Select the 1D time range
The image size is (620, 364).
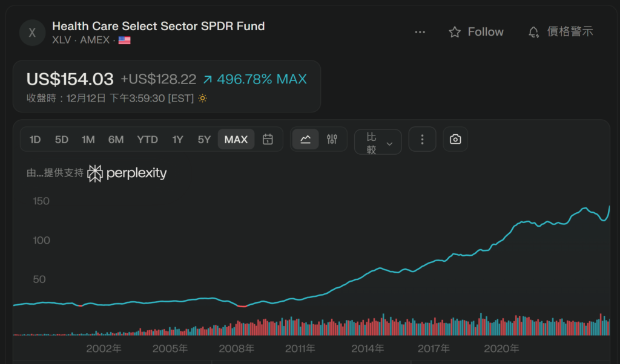tap(35, 140)
